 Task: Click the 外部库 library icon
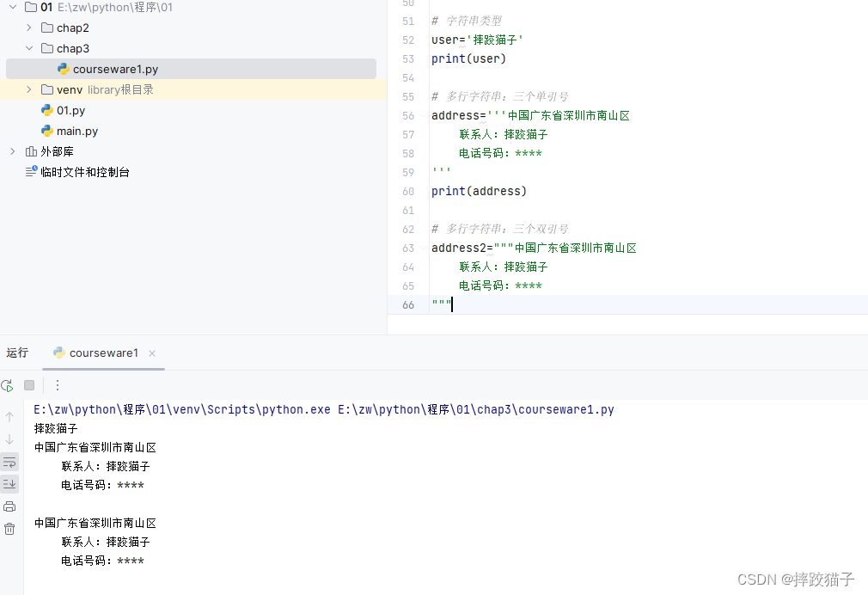pyautogui.click(x=32, y=151)
